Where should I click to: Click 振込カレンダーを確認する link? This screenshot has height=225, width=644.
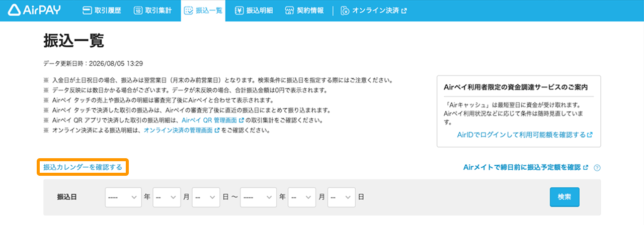(83, 167)
